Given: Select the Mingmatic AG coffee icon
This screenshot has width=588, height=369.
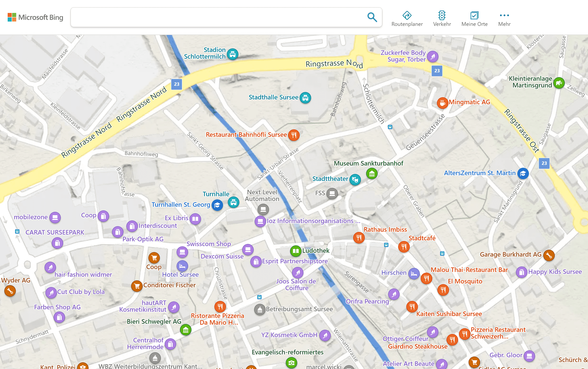Looking at the screenshot, I should [x=442, y=103].
